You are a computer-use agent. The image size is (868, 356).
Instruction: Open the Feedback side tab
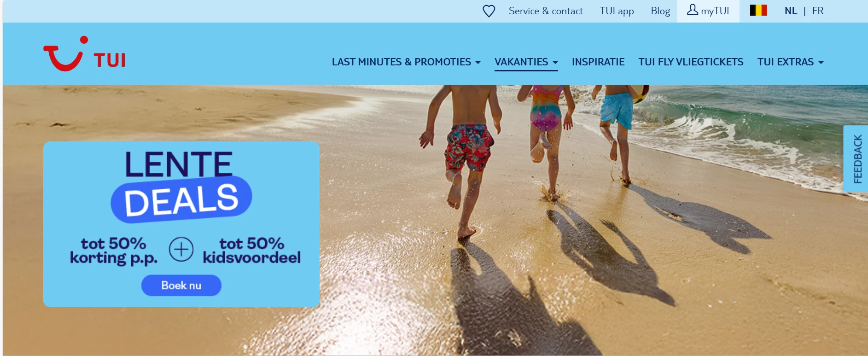tap(856, 158)
